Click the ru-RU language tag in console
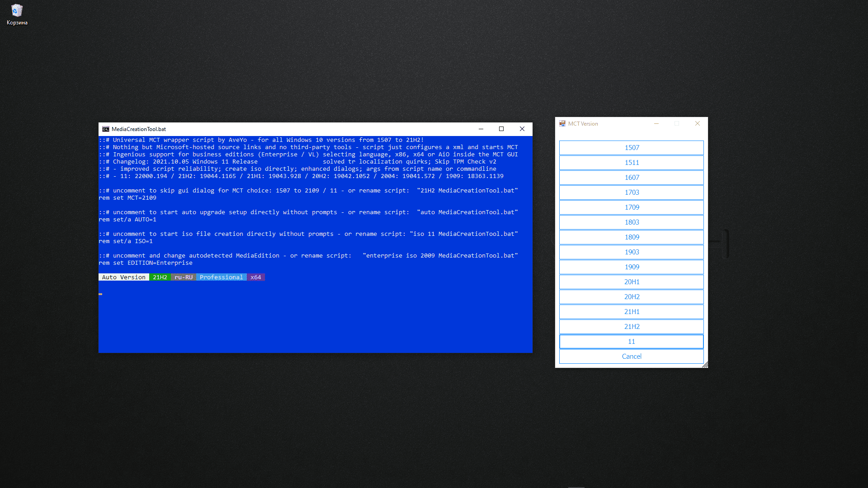The height and width of the screenshot is (488, 868). (x=184, y=277)
